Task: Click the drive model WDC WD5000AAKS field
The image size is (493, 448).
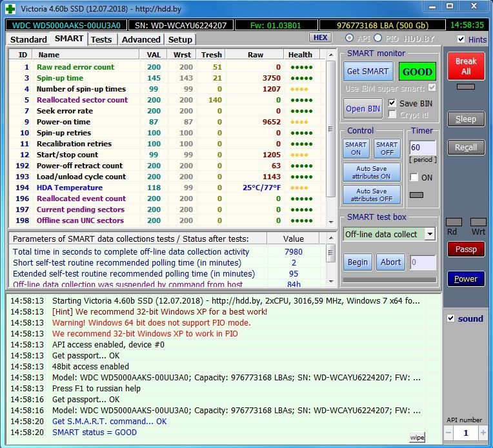Action: click(66, 25)
